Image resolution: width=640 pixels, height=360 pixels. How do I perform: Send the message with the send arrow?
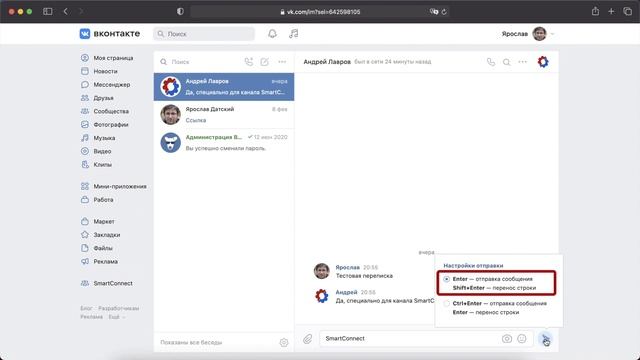545,339
